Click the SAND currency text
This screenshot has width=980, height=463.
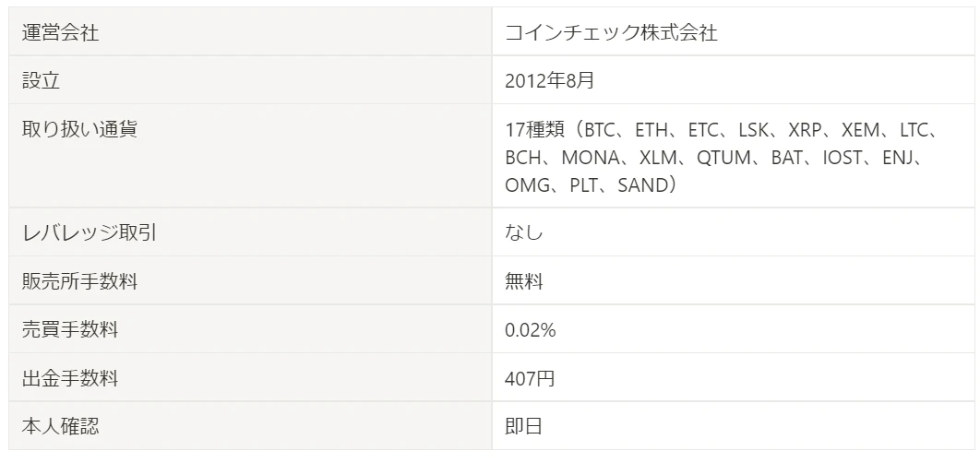[x=642, y=185]
